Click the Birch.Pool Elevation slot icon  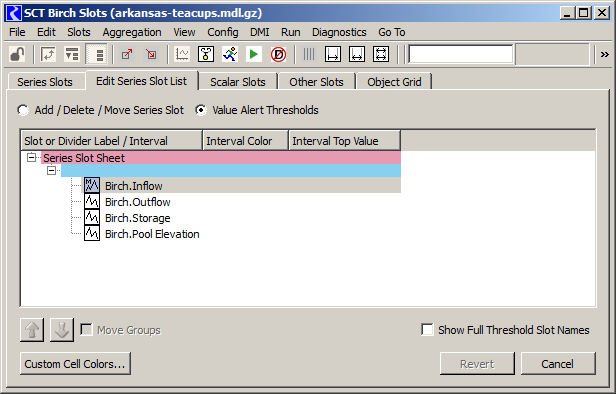coord(92,233)
